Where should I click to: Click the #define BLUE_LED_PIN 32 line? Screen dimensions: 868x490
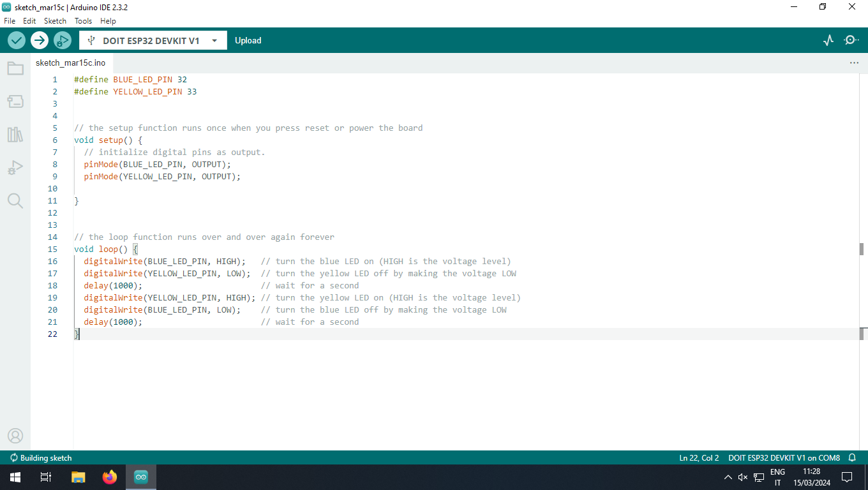(130, 80)
